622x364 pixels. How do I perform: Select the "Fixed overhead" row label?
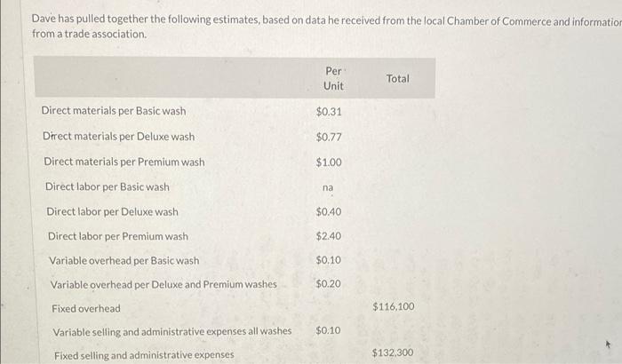coord(85,308)
